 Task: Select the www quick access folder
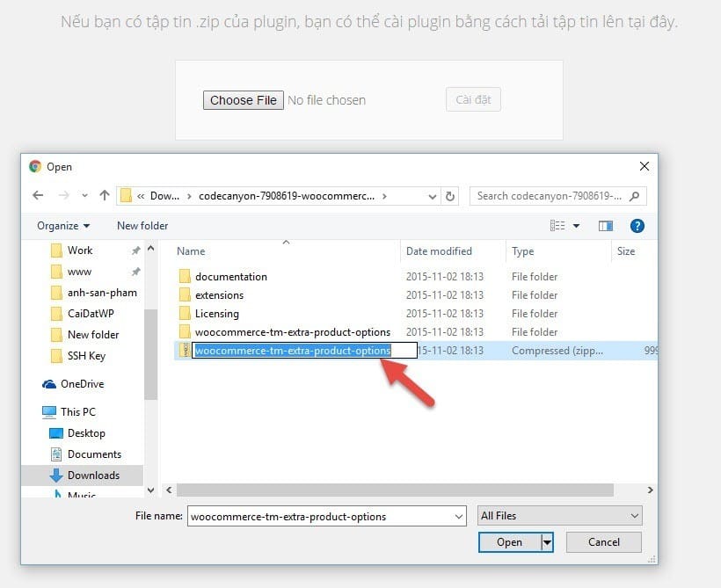79,272
